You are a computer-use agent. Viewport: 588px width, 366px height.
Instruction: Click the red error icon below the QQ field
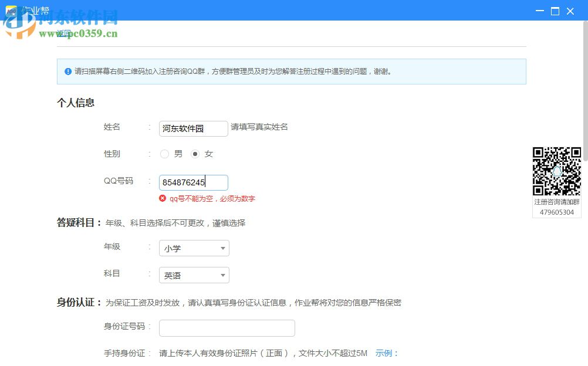click(163, 198)
